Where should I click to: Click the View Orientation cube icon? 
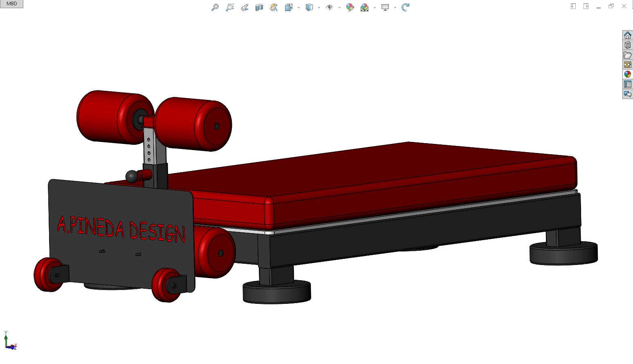(x=289, y=7)
